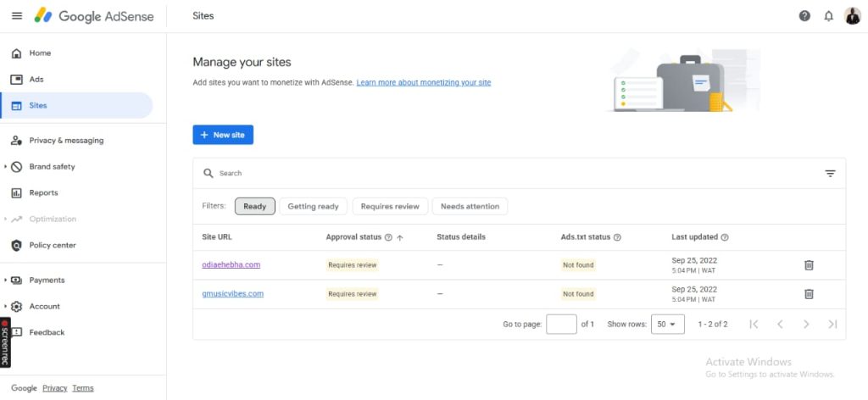Screen dimensions: 868x400
Task: Toggle the Ready filter chip
Action: point(254,206)
